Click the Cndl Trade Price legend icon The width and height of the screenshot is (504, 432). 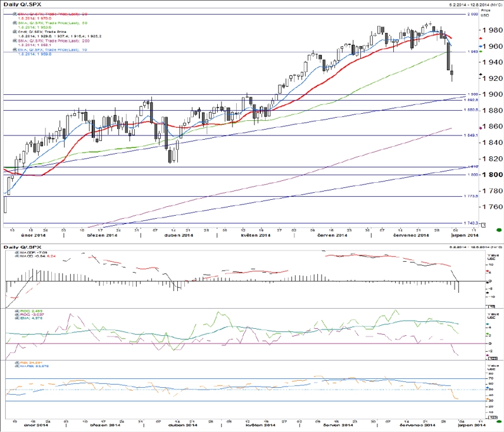pyautogui.click(x=15, y=32)
